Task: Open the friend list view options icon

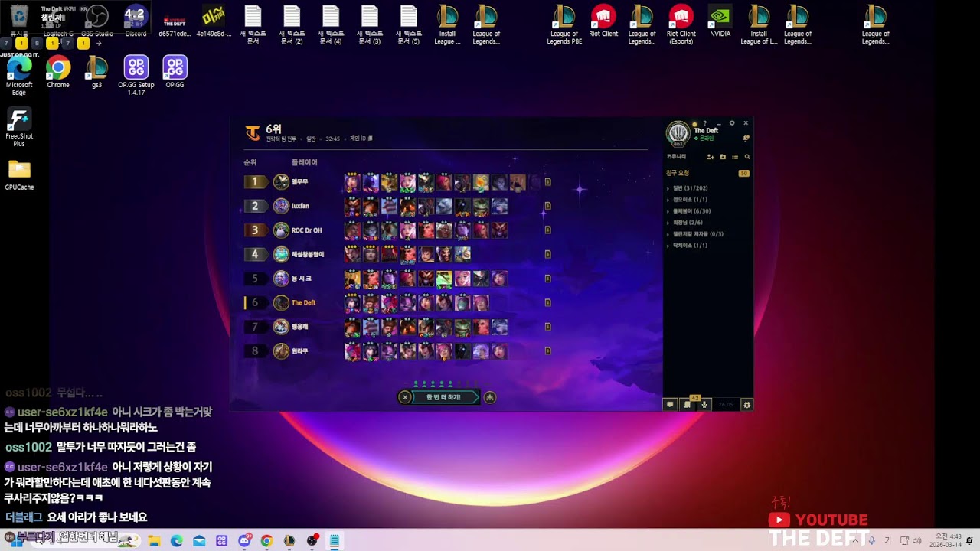Action: 735,157
